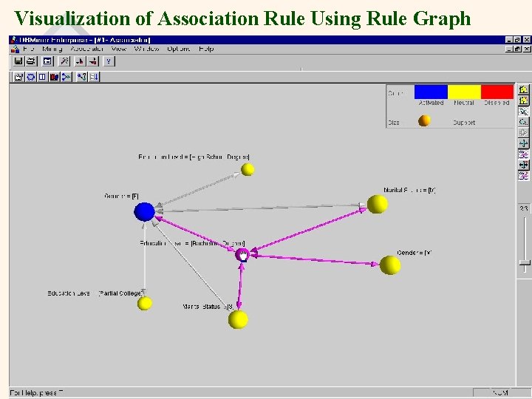Click the red arrow icon beside the wand icon

(x=79, y=61)
